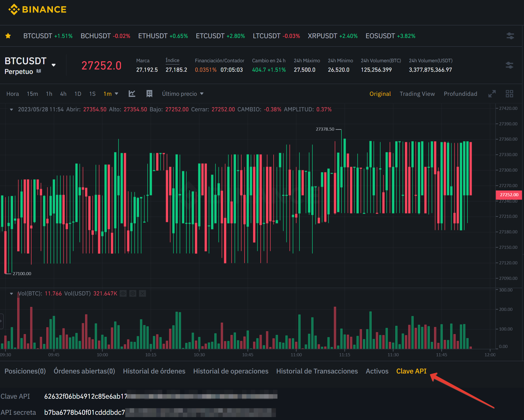The image size is (524, 420).
Task: Switch to Original chart view
Action: [380, 94]
